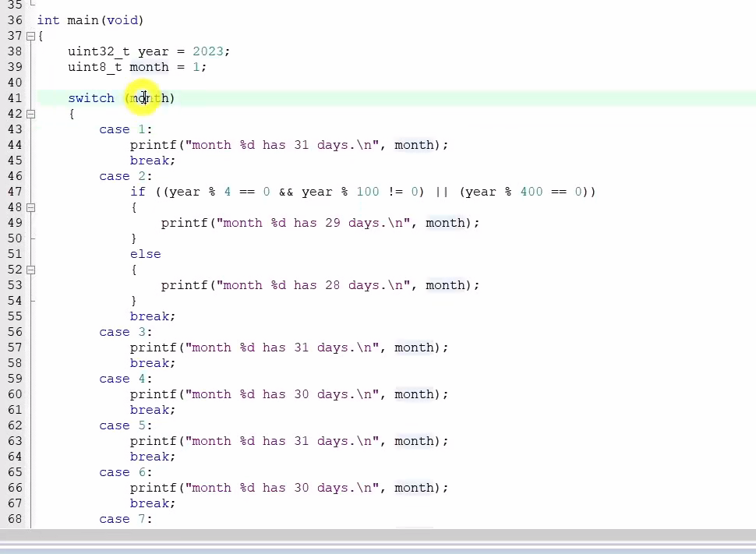756x554 pixels.
Task: Click line number 36 in the gutter
Action: click(x=15, y=20)
